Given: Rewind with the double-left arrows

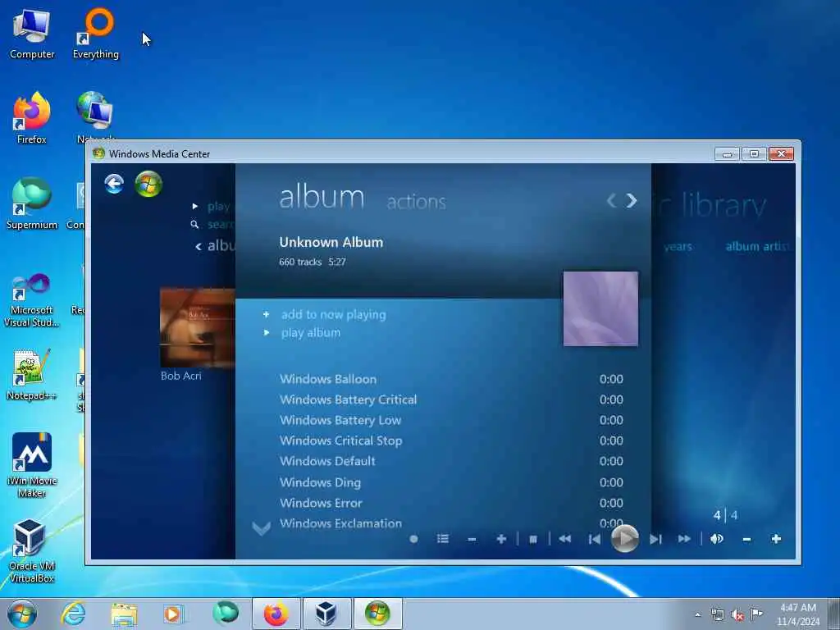Looking at the screenshot, I should [x=564, y=539].
